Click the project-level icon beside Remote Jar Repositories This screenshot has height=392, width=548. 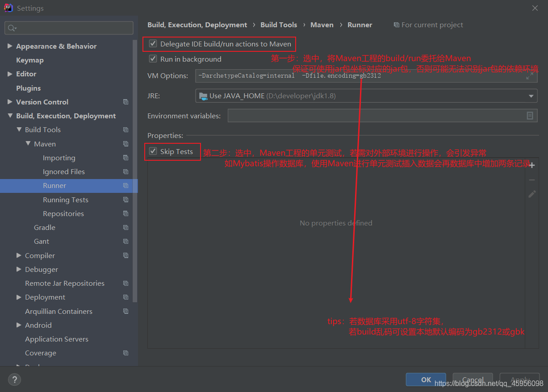coord(125,283)
